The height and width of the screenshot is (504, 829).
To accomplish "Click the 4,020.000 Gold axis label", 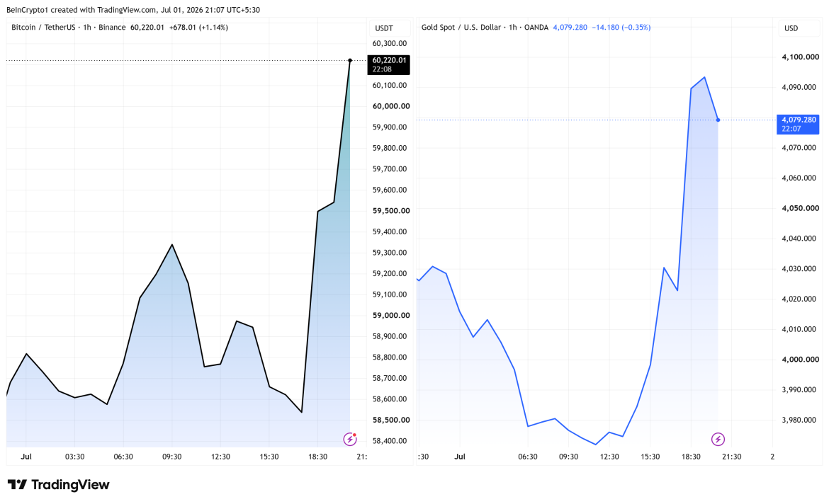I will tap(799, 299).
